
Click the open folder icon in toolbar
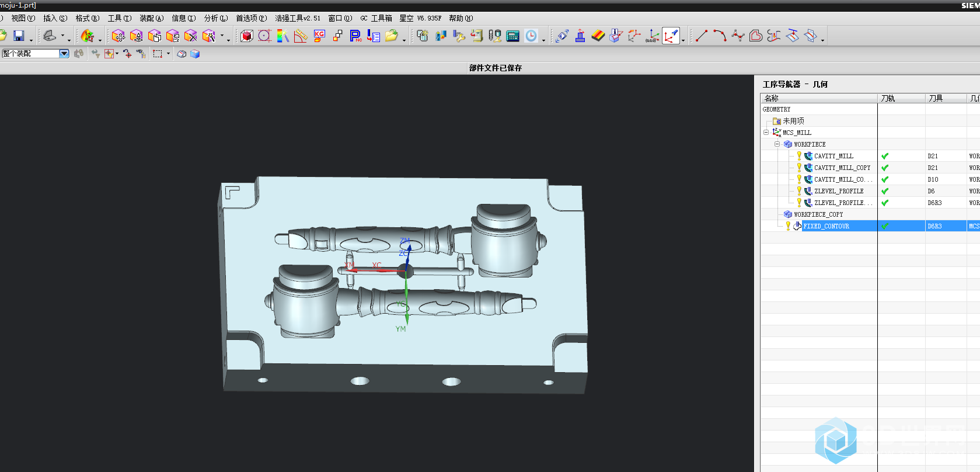point(391,36)
